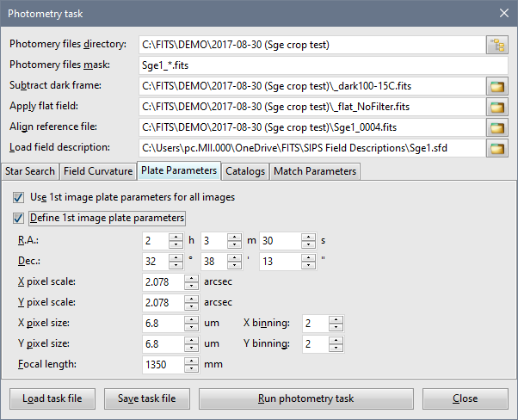Click the X pixel scale value field
This screenshot has width=518, height=420.
pos(163,282)
